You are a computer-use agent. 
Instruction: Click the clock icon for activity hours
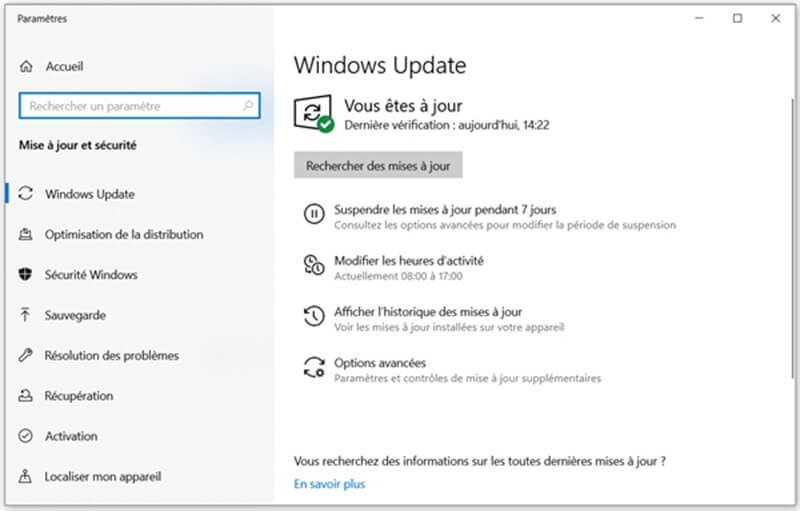[x=314, y=265]
